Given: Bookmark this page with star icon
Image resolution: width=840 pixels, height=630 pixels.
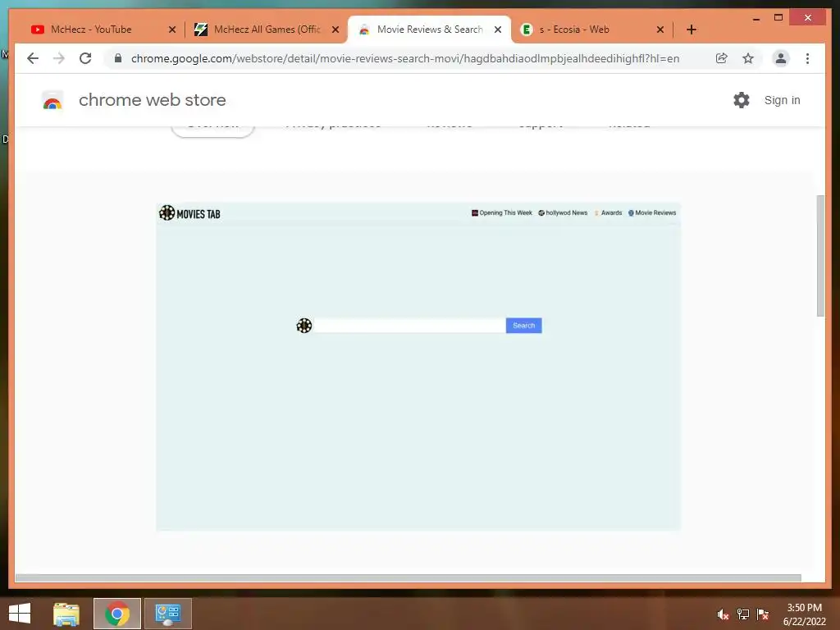Looking at the screenshot, I should pos(748,58).
